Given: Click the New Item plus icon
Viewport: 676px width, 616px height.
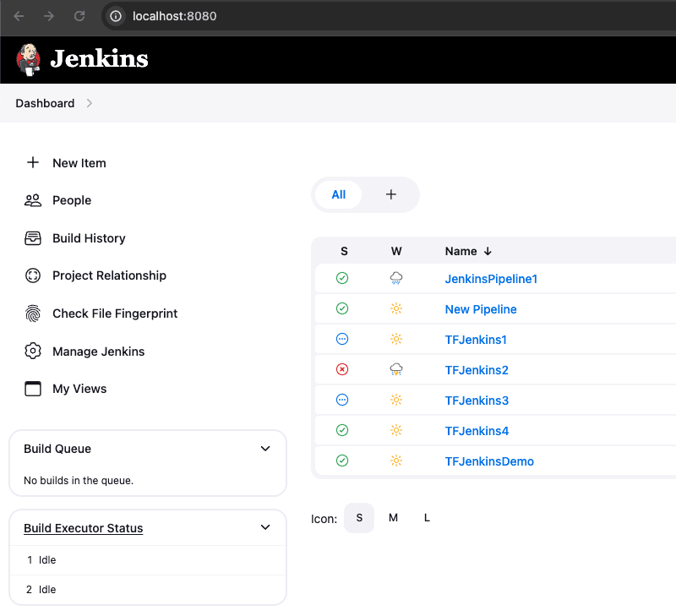Looking at the screenshot, I should pyautogui.click(x=32, y=162).
